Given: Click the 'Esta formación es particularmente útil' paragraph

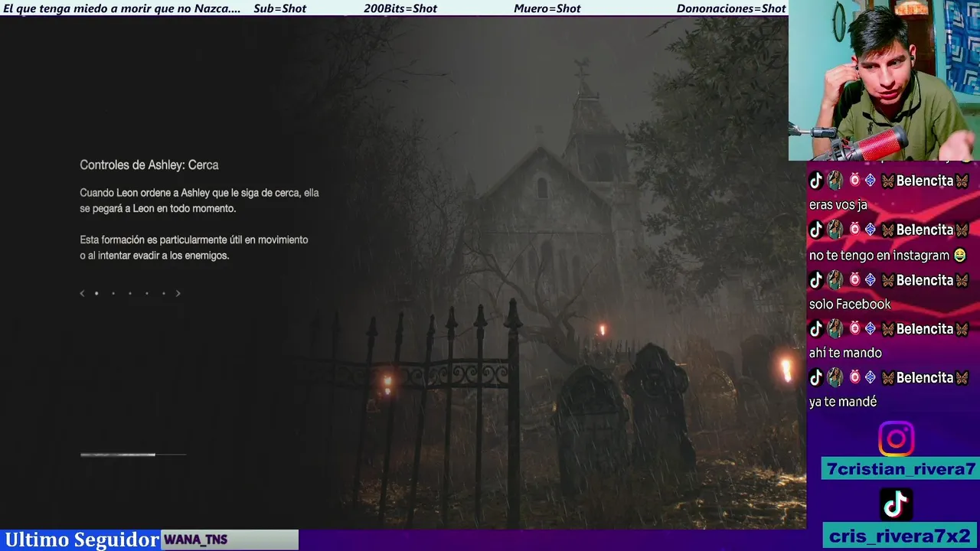Looking at the screenshot, I should (194, 247).
